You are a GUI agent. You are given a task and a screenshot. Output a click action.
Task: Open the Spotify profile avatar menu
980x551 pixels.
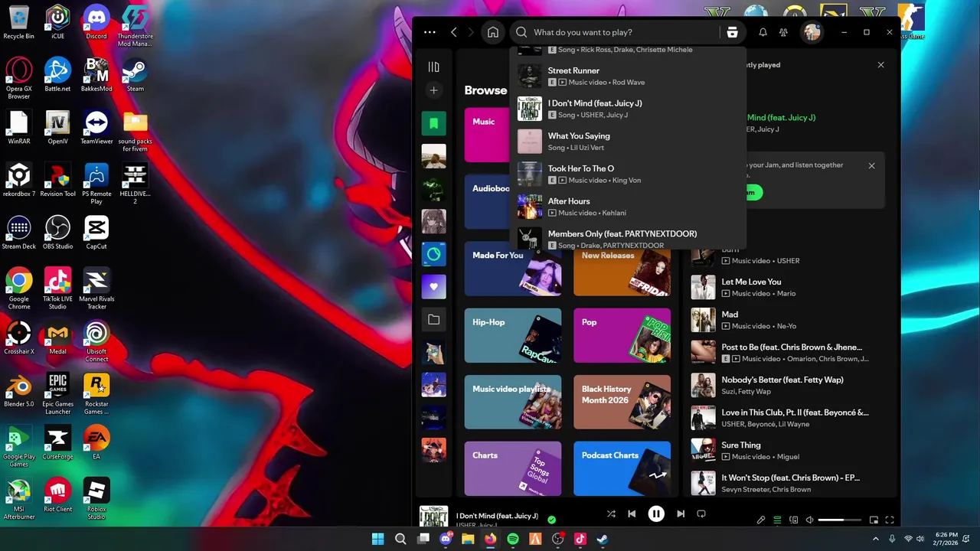[812, 32]
